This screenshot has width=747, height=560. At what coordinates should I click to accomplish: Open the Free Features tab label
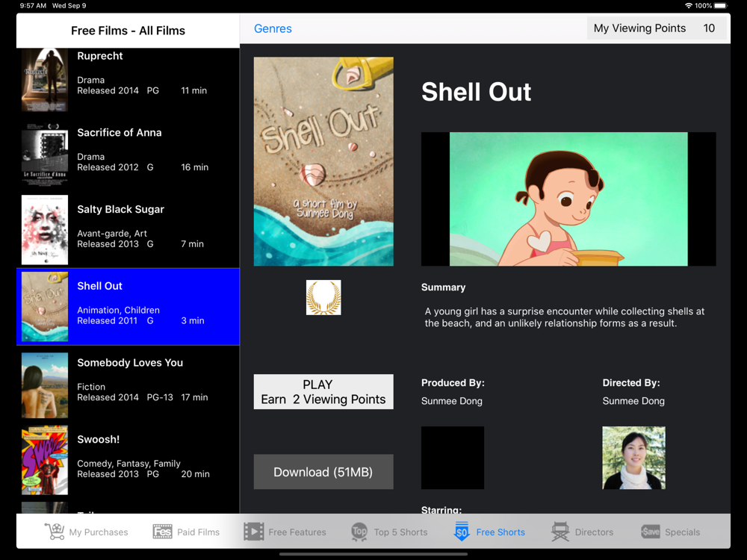[297, 532]
